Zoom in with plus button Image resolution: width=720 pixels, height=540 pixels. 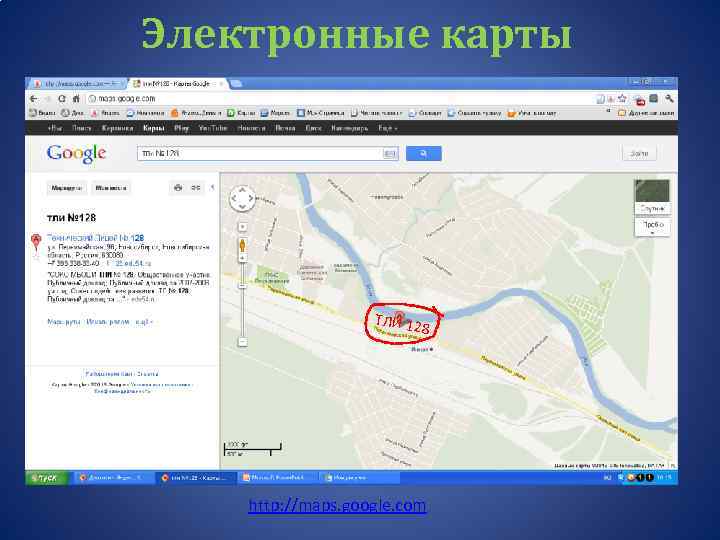coord(242,259)
